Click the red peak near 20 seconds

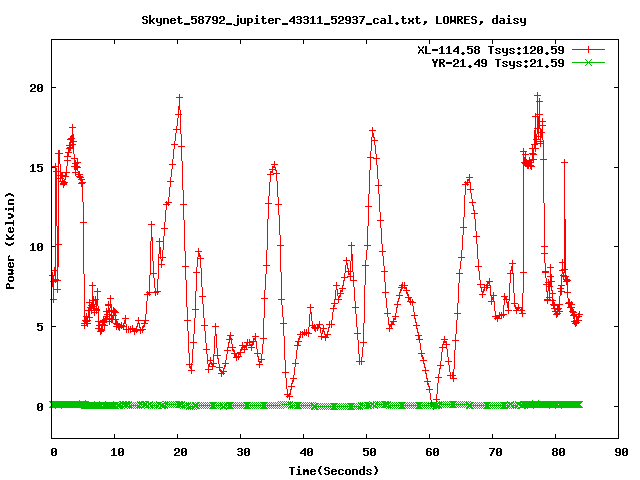coord(179,98)
